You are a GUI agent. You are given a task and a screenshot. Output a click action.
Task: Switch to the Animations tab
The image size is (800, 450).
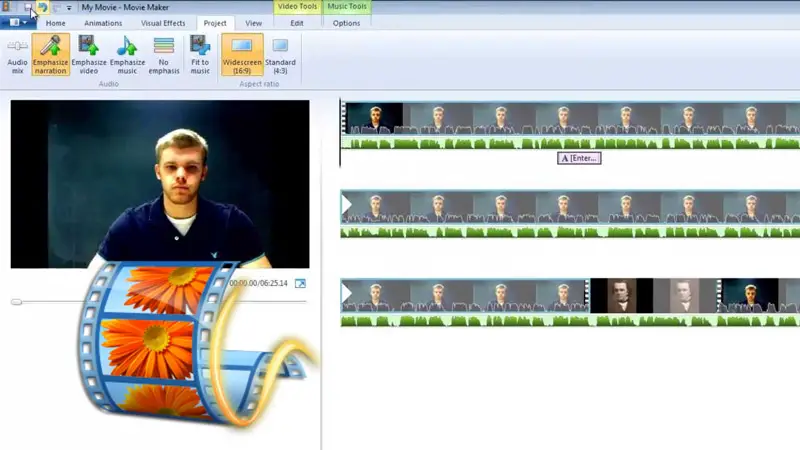[103, 23]
